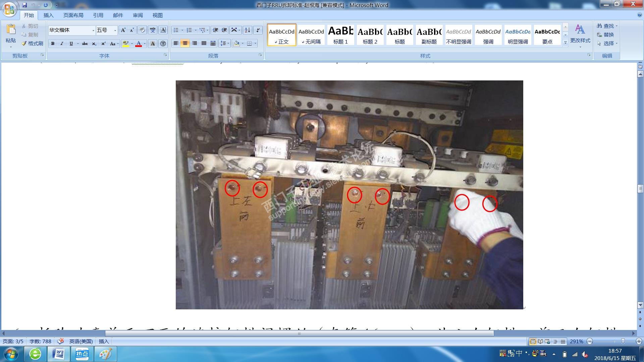Viewport: 644px width, 362px height.
Task: Click the Paste (粘贴) clipboard icon
Action: point(11,30)
